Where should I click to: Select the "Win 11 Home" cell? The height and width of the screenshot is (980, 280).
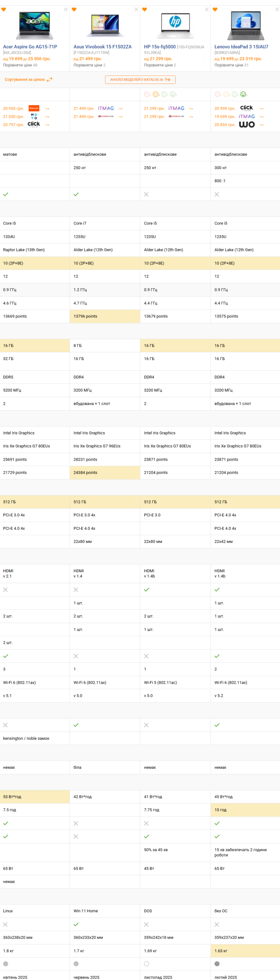105,911
